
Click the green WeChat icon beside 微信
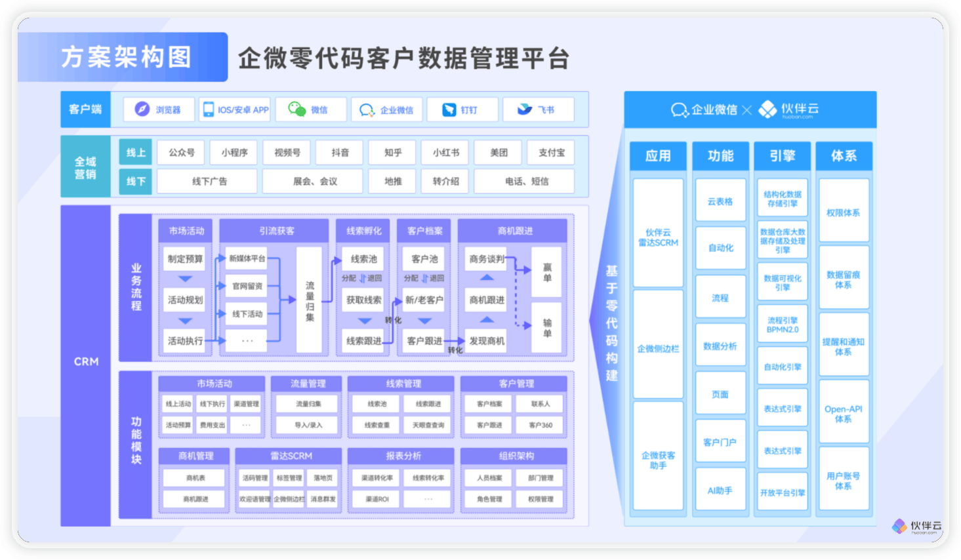click(x=297, y=109)
